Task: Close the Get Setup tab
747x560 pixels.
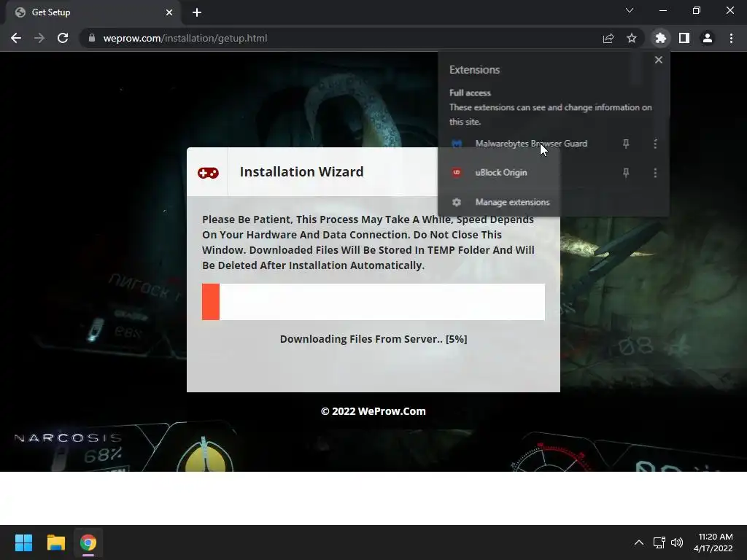Action: click(x=169, y=12)
